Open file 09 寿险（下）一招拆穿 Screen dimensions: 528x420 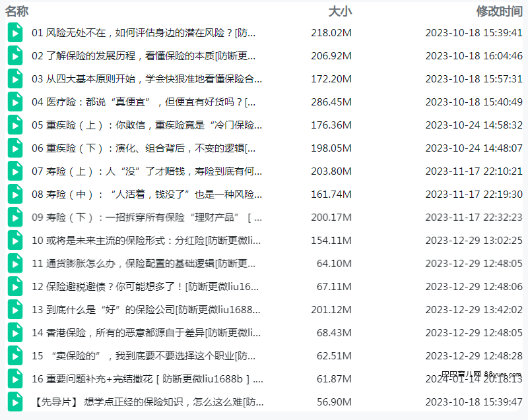[x=147, y=218]
